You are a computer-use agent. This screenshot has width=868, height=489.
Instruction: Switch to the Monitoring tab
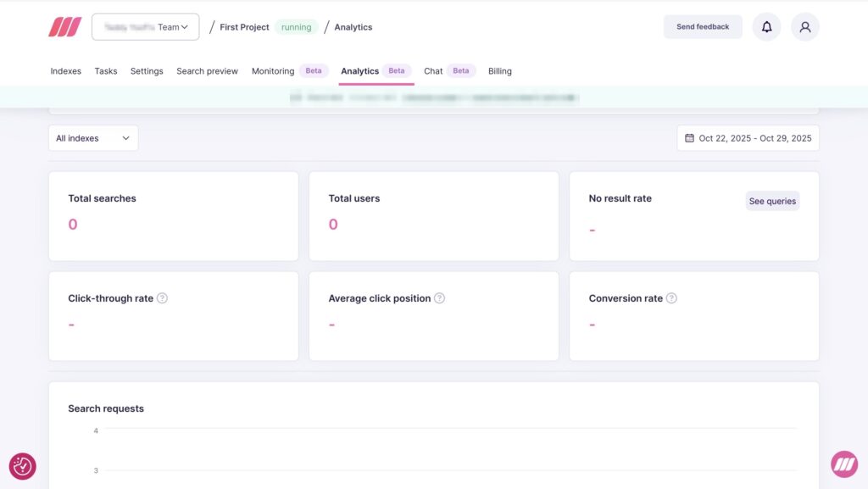coord(273,71)
